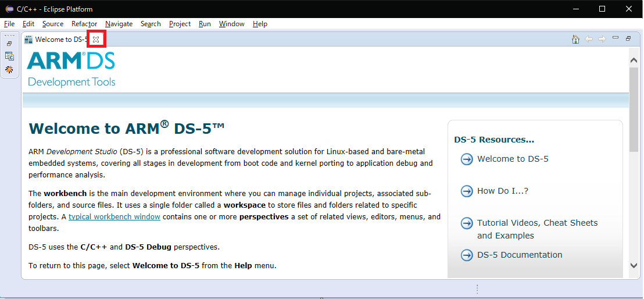The height and width of the screenshot is (299, 644).
Task: Open the Project menu
Action: 180,24
